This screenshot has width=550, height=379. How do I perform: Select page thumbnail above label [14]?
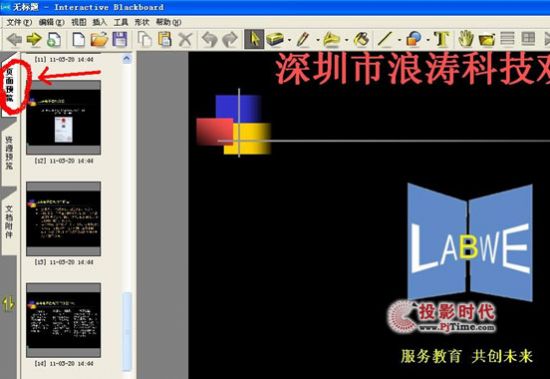tap(63, 320)
